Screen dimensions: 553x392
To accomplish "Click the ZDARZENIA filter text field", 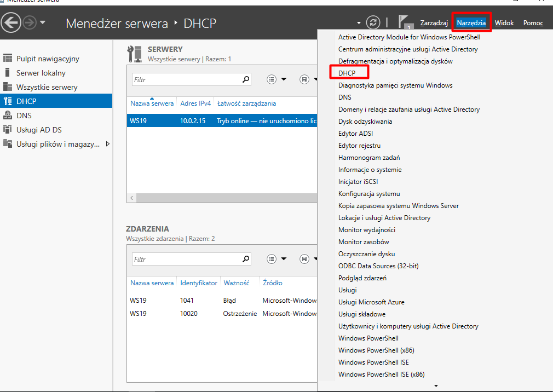I will (x=186, y=259).
